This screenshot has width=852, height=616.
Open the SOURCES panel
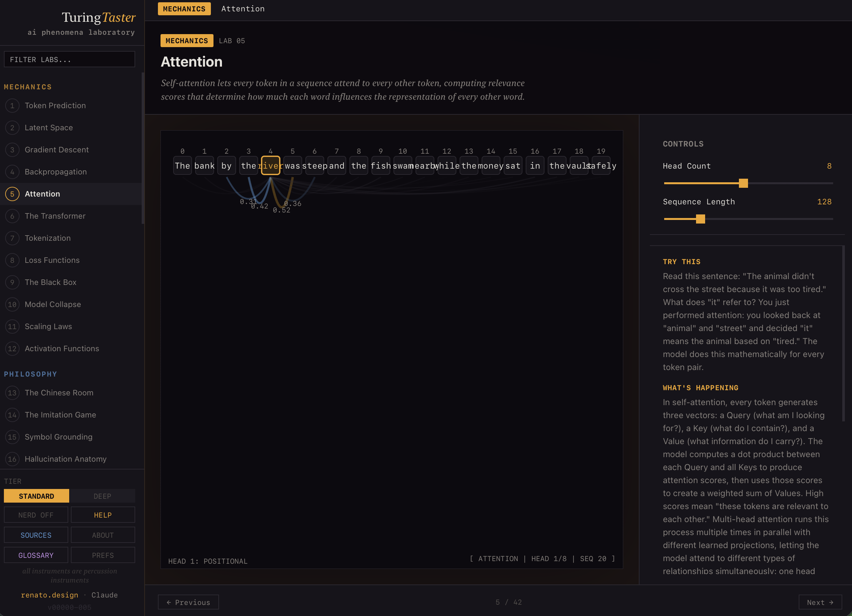click(x=36, y=535)
